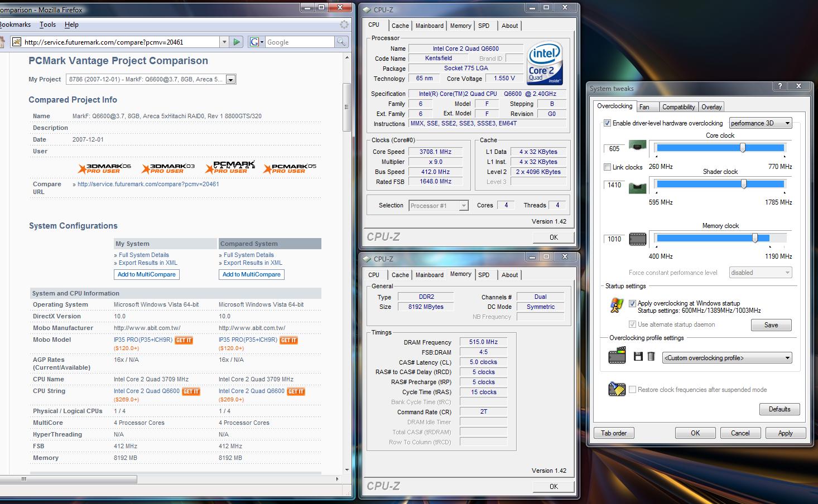Image resolution: width=818 pixels, height=504 pixels.
Task: Open CPU-Z Processor #1 selection dropdown
Action: (438, 206)
